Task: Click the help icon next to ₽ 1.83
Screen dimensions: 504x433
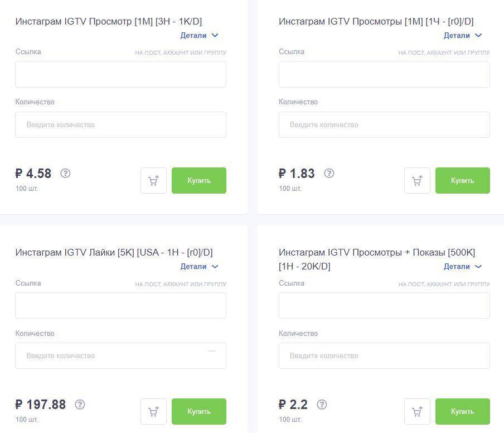Action: (329, 174)
